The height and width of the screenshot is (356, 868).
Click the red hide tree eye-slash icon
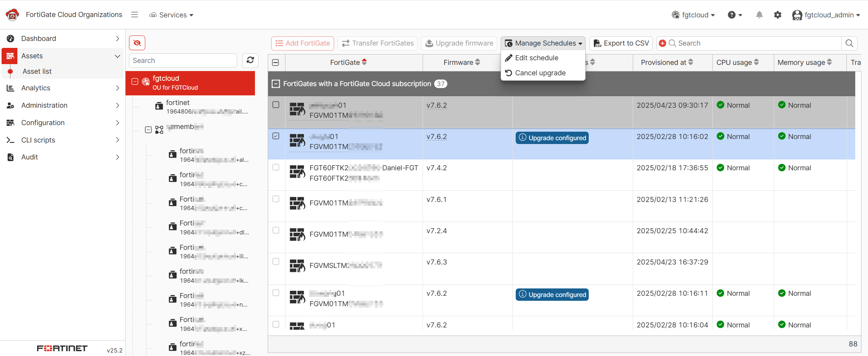click(137, 43)
